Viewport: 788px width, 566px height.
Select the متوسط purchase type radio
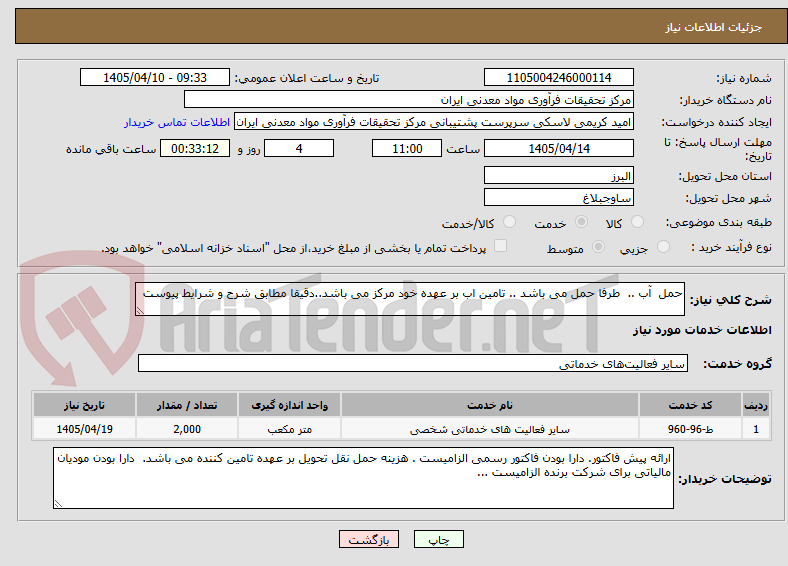pos(599,246)
